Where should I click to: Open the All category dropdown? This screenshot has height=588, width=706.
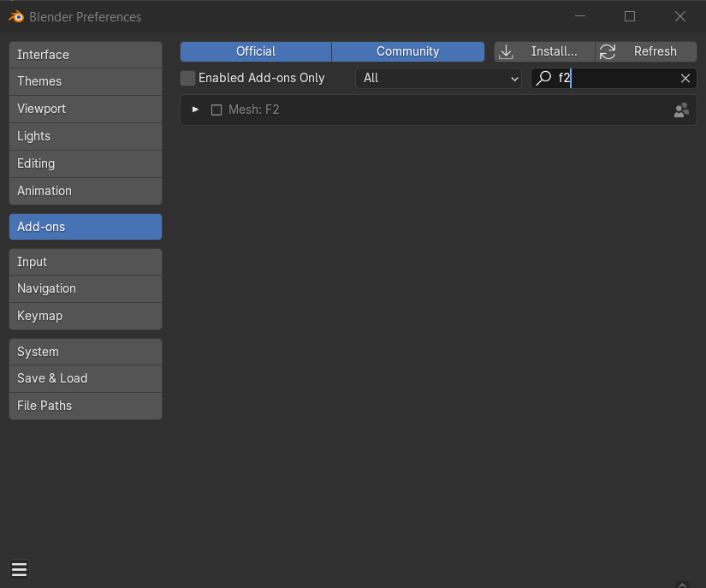[438, 78]
